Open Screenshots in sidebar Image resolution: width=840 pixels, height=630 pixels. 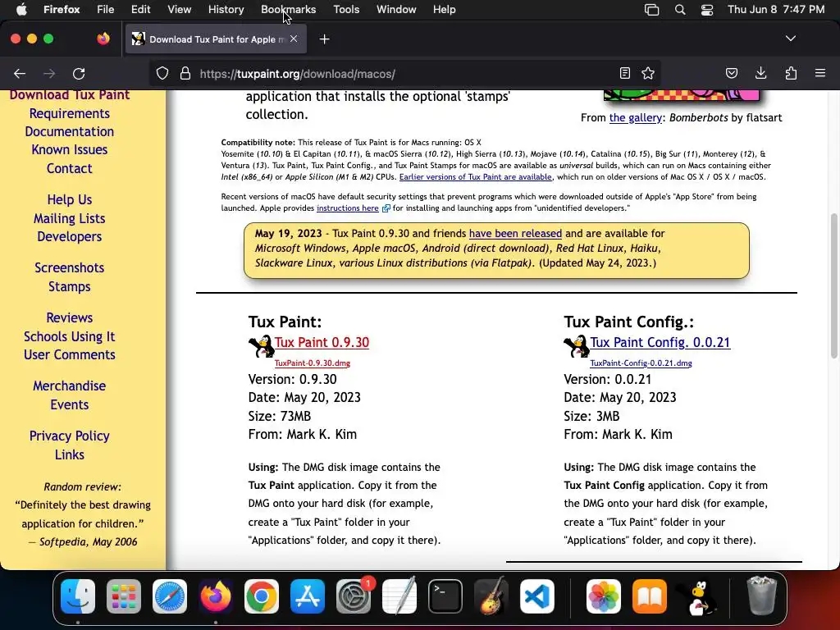[70, 268]
